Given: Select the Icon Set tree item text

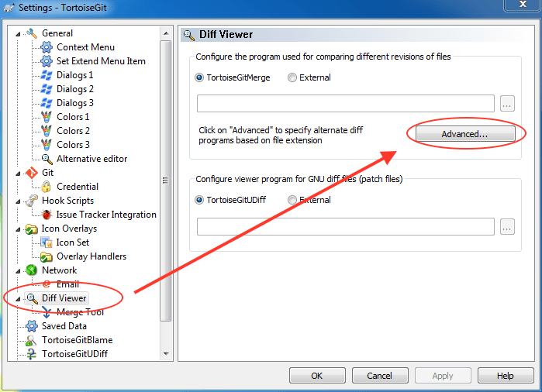Looking at the screenshot, I should (73, 242).
